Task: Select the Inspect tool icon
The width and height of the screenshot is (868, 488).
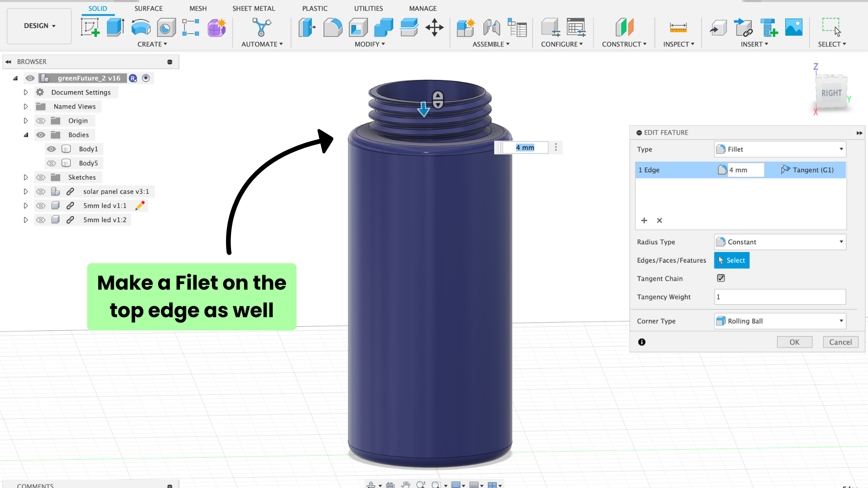Action: (x=677, y=27)
